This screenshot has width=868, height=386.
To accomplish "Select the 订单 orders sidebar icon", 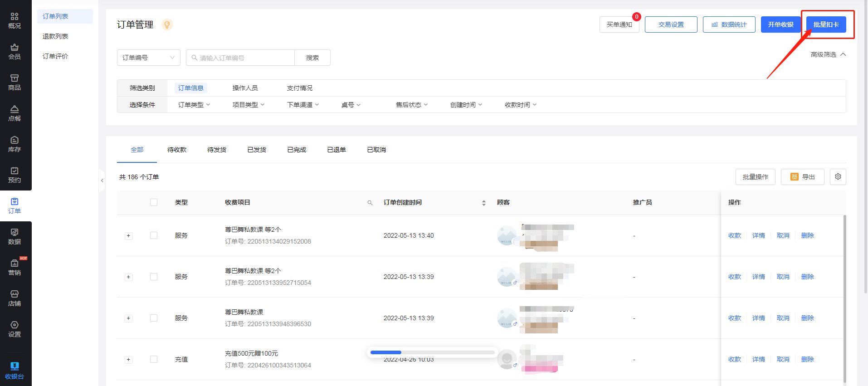I will 15,206.
